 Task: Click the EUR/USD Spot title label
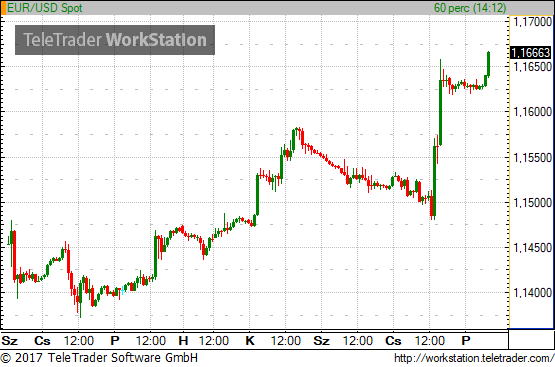(x=45, y=8)
